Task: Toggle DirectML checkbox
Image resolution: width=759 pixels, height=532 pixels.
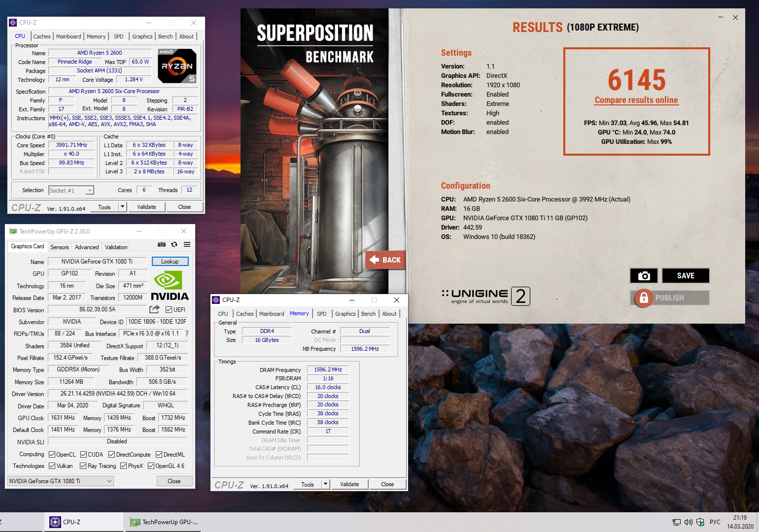Action: pyautogui.click(x=159, y=455)
